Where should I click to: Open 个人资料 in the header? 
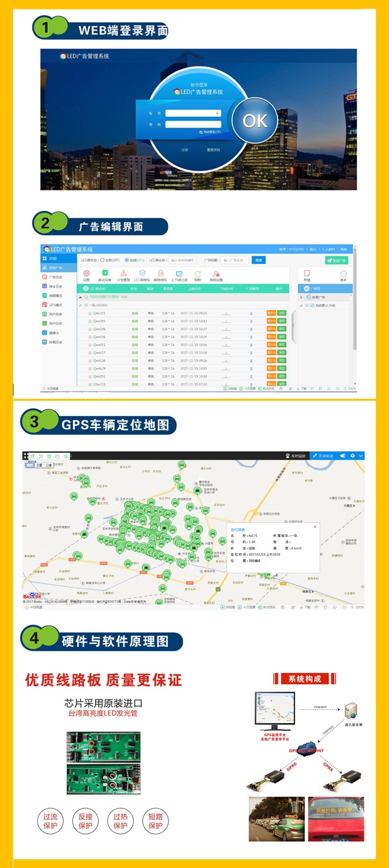click(328, 250)
